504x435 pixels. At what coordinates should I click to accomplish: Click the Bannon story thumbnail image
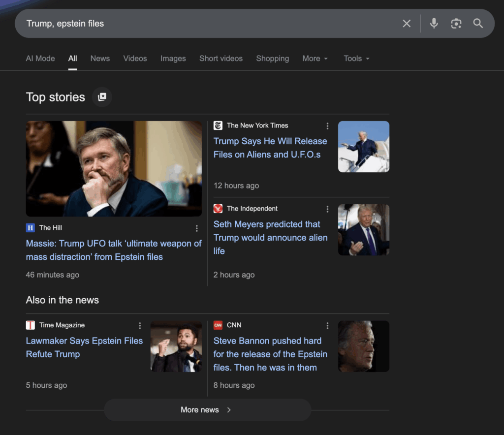363,346
